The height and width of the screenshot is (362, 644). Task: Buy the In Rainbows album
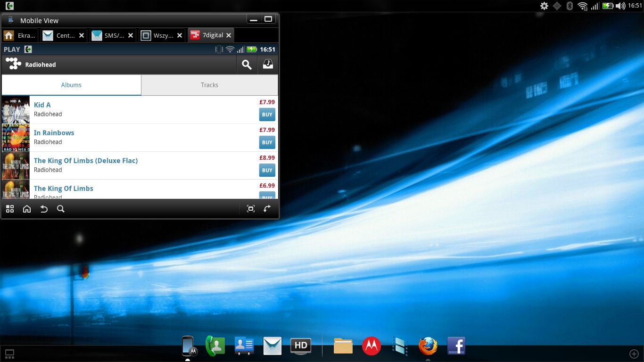point(267,142)
